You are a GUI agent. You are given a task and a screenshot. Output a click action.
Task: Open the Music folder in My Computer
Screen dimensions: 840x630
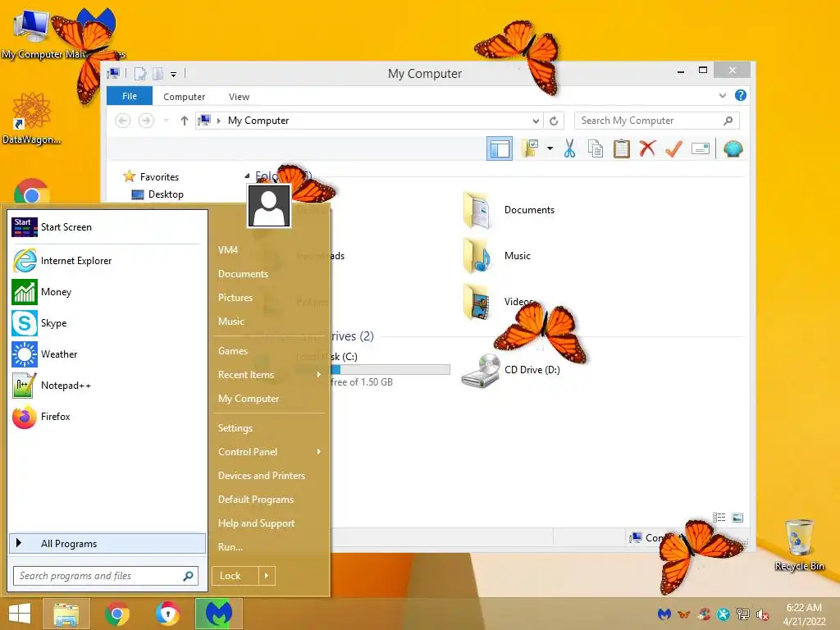[497, 256]
